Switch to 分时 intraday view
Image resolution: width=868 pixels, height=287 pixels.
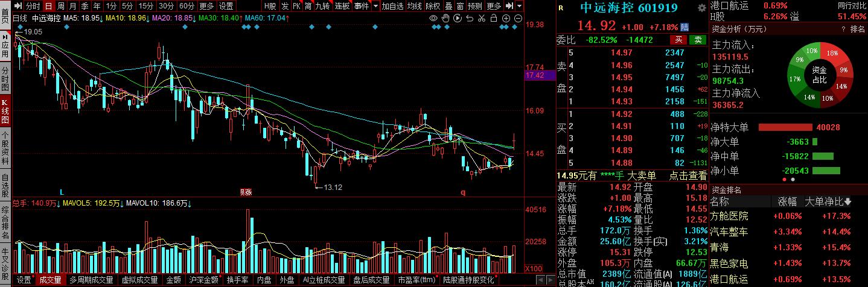click(33, 6)
